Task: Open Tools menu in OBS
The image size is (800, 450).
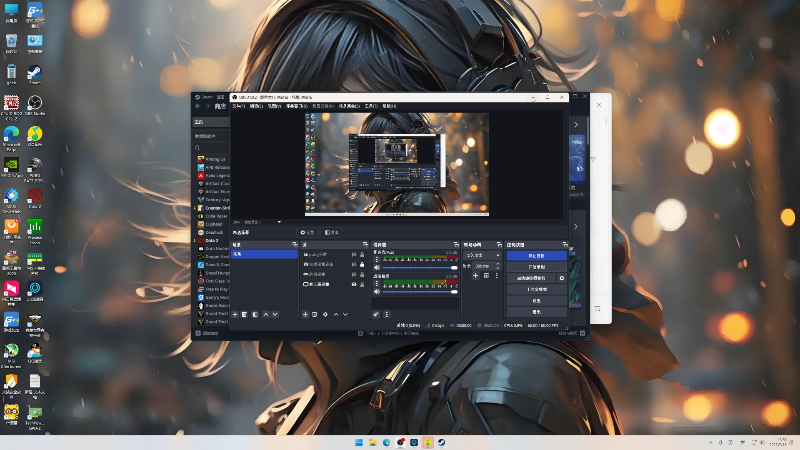Action: [x=371, y=106]
